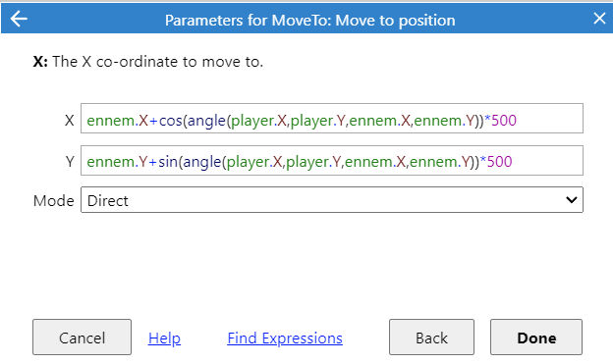Image resolution: width=613 pixels, height=364 pixels.
Task: Click the chevron arrow of the Mode combo box
Action: point(571,200)
